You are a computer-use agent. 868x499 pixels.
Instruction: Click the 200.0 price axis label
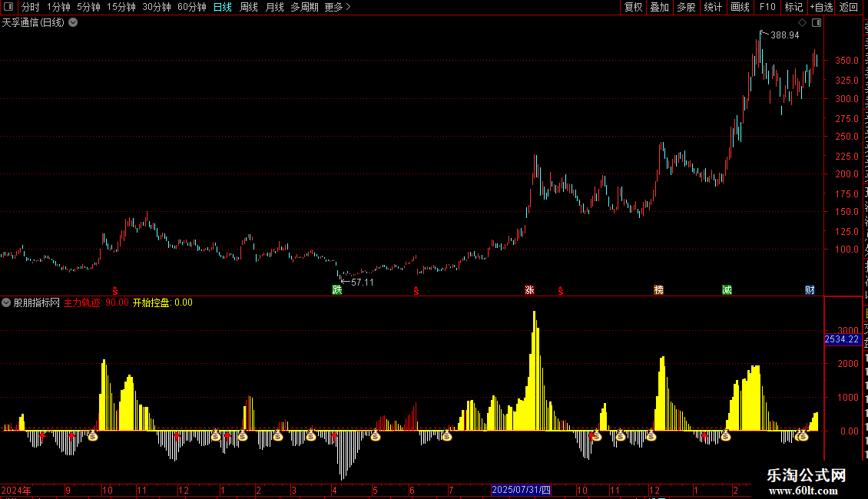[847, 174]
